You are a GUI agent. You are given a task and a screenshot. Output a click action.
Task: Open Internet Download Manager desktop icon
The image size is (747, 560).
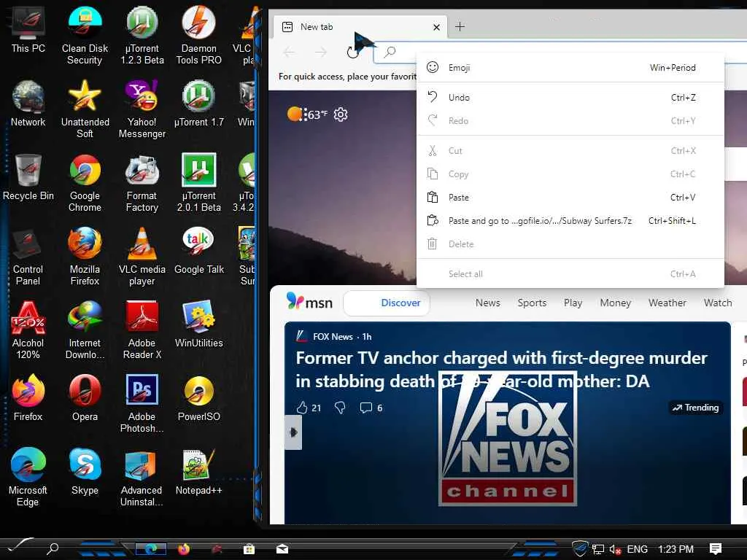[85, 330]
